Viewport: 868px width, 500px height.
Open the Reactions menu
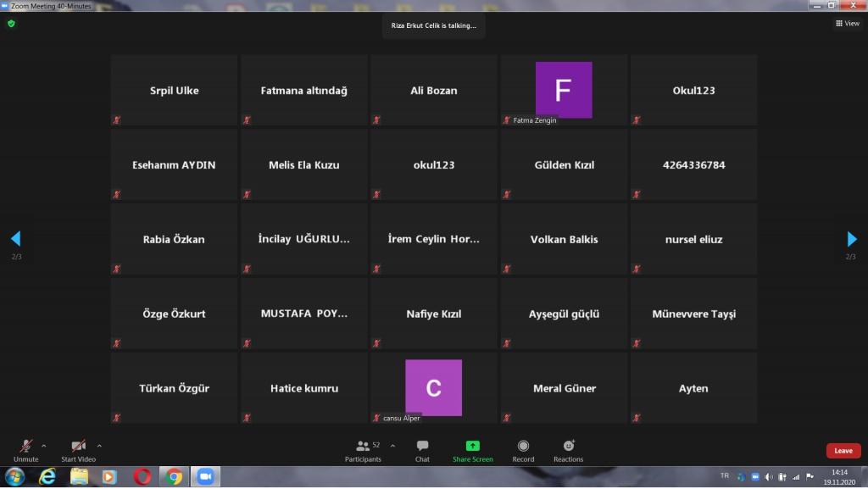pos(568,447)
